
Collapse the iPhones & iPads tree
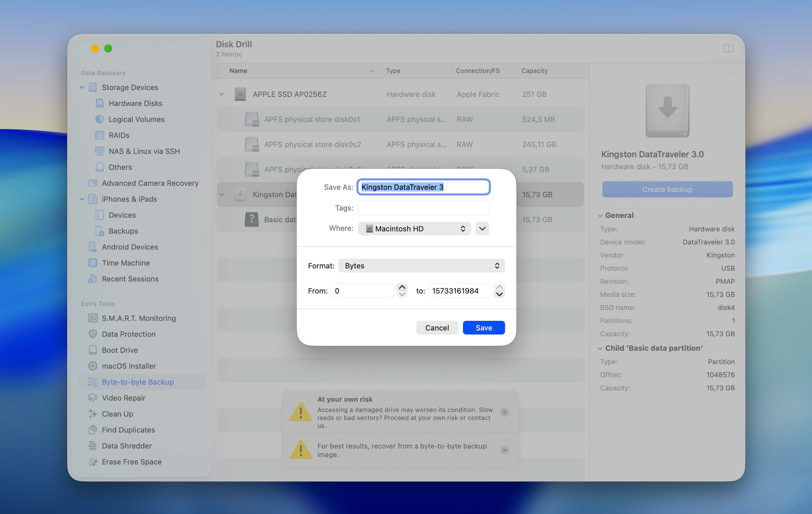pyautogui.click(x=82, y=199)
